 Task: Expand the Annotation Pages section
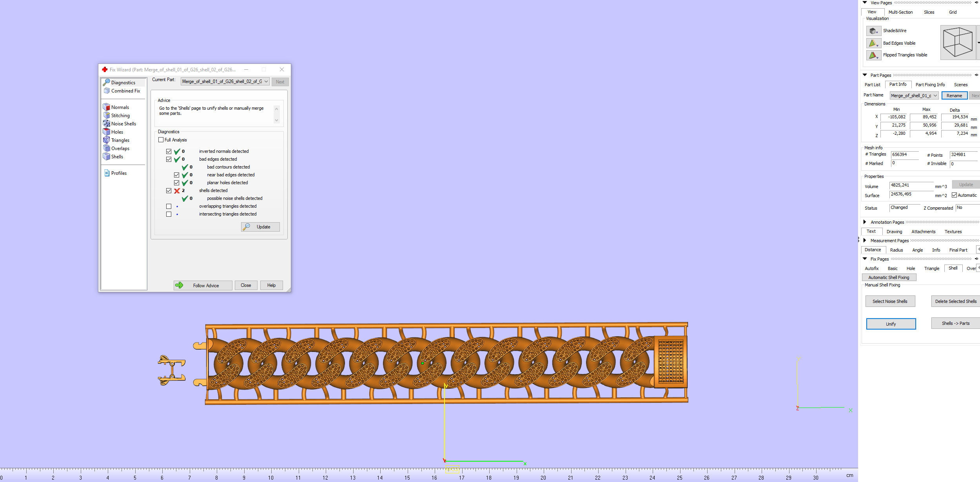tap(865, 222)
